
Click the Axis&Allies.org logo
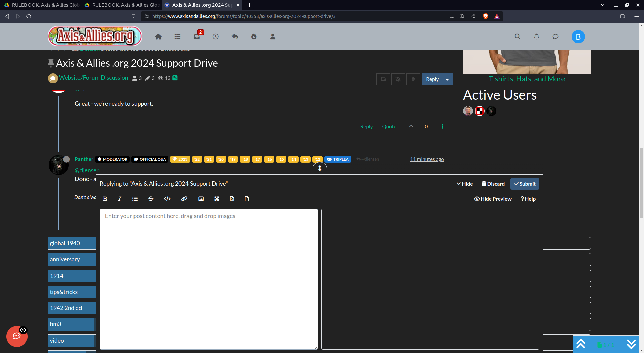pos(95,36)
